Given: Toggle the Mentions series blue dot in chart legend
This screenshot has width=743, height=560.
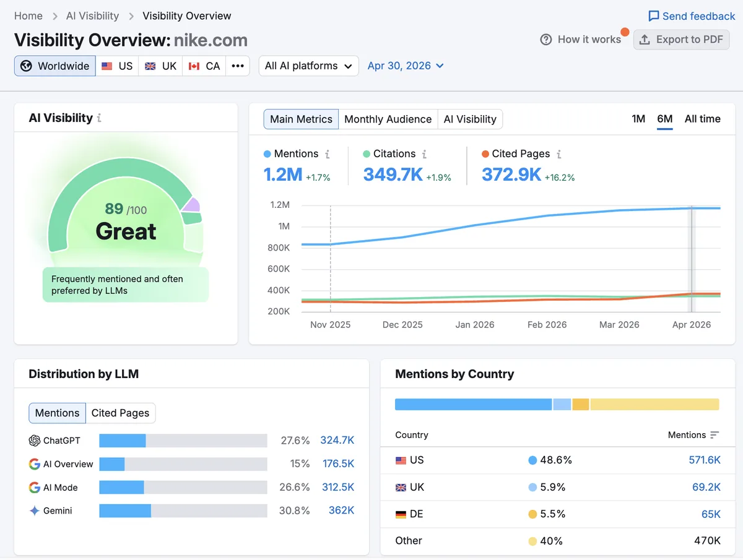Looking at the screenshot, I should (267, 154).
